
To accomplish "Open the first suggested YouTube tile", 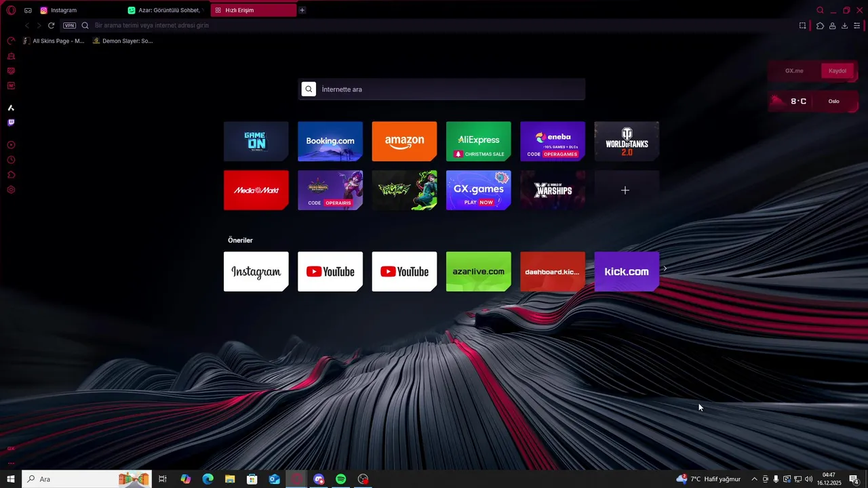I will [x=330, y=271].
